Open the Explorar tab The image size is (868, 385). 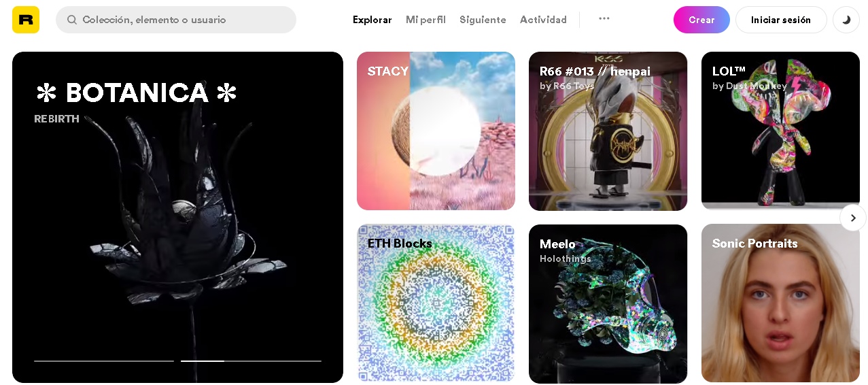pos(372,20)
